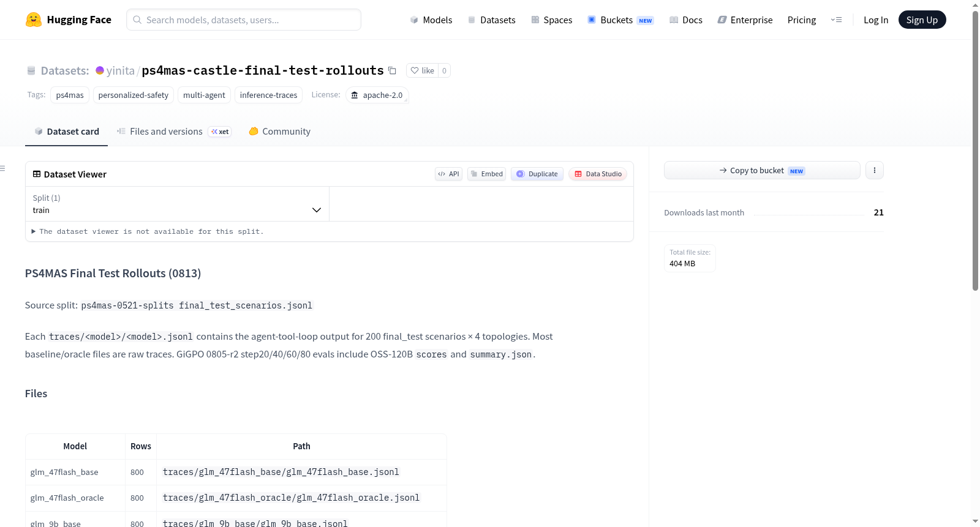Copy dataset name with the copy icon
Screen dimensions: 980x527
click(x=392, y=70)
